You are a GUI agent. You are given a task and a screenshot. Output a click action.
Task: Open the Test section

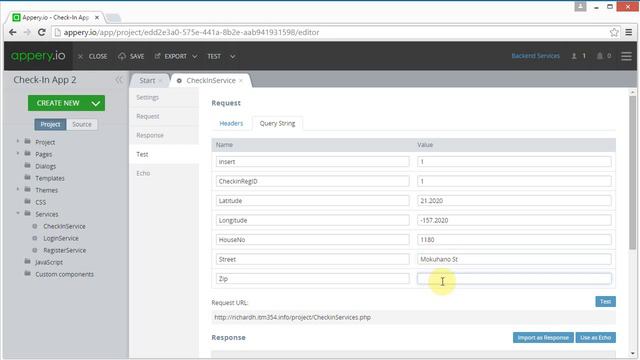[x=164, y=154]
